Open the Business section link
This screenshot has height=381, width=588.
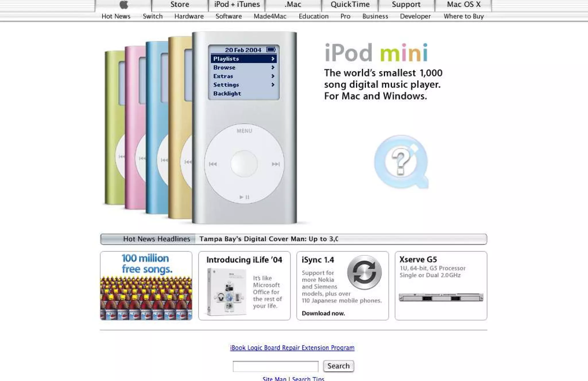point(375,16)
